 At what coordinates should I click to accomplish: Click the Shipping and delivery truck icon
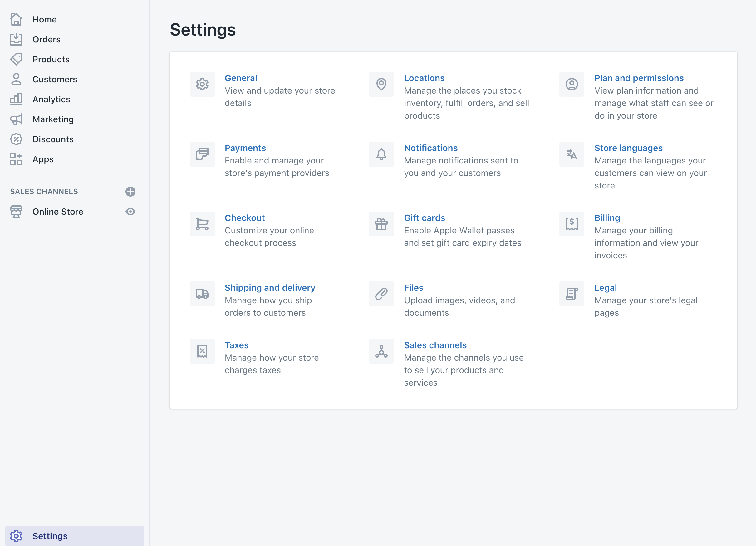click(x=202, y=294)
